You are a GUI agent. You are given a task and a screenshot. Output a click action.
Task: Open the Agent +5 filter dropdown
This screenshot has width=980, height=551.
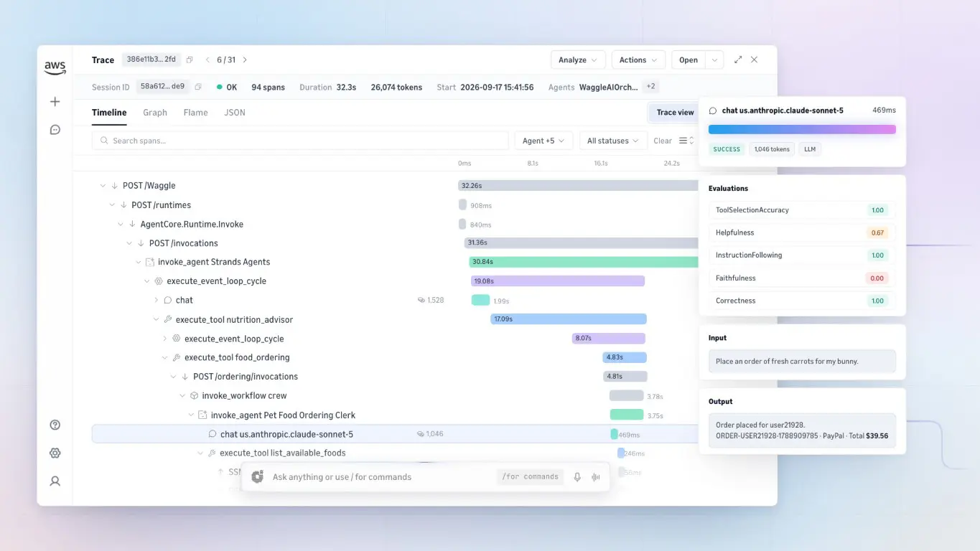coord(543,141)
